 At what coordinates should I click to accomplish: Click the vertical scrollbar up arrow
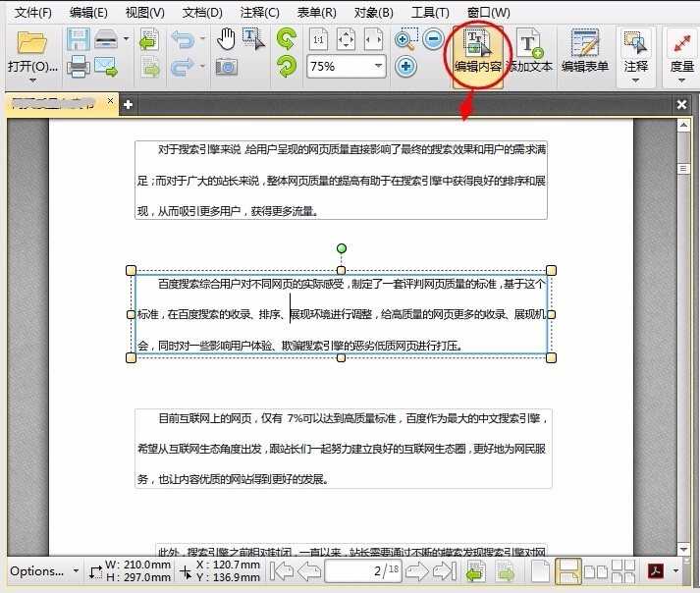pyautogui.click(x=683, y=126)
